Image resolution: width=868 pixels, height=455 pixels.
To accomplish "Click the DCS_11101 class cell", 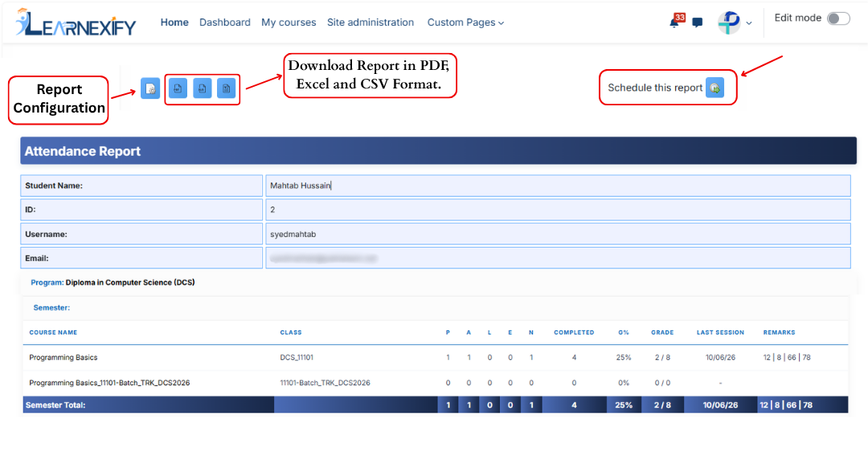I will point(296,358).
